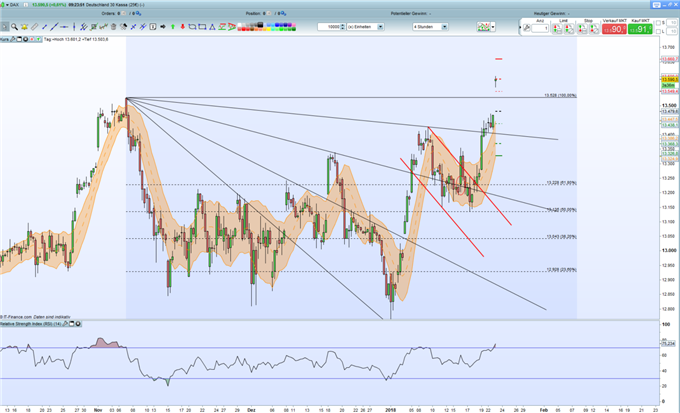Screen dimensions: 680x413
Task: Click the price panel black circle icon
Action: coord(25,39)
